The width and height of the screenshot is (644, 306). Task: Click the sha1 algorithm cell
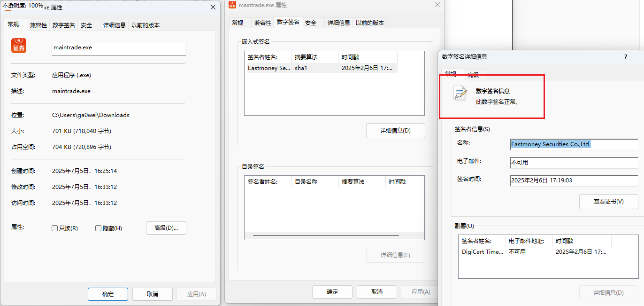pyautogui.click(x=300, y=68)
